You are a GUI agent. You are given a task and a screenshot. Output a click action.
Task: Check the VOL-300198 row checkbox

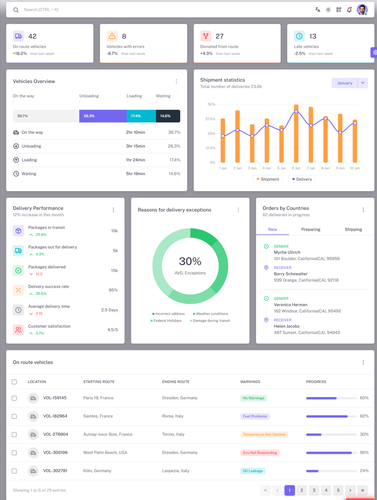pos(14,453)
